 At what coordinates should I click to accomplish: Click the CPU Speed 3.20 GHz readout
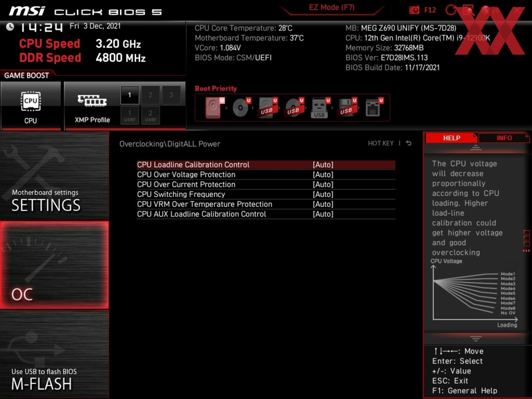(x=80, y=44)
